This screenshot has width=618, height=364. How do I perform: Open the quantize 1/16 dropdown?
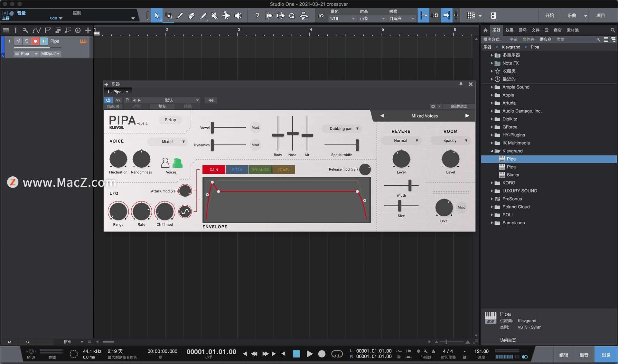342,19
